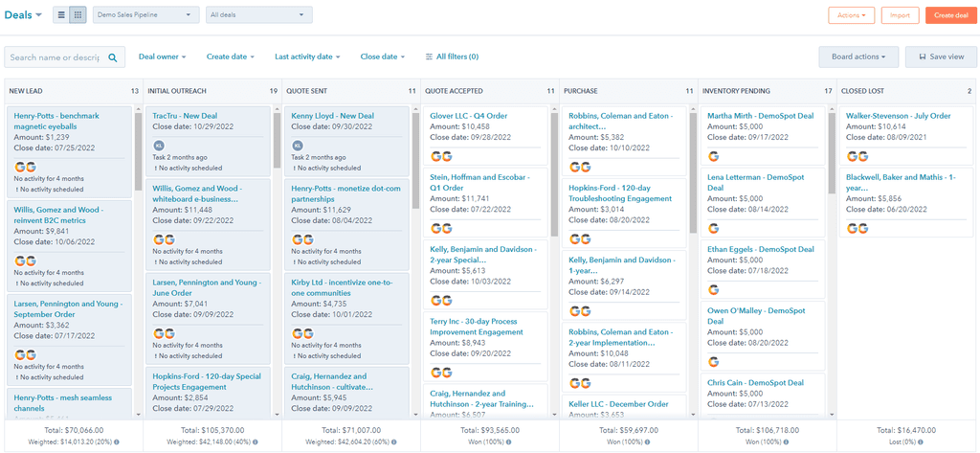Open the Deals title dropdown
The image size is (980, 453).
point(23,15)
